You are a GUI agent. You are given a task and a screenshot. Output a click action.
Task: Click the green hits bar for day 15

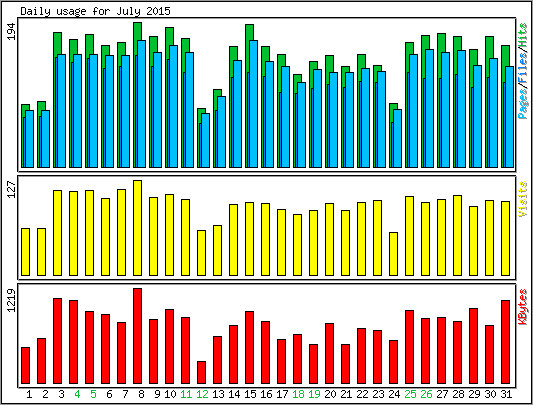click(x=249, y=32)
